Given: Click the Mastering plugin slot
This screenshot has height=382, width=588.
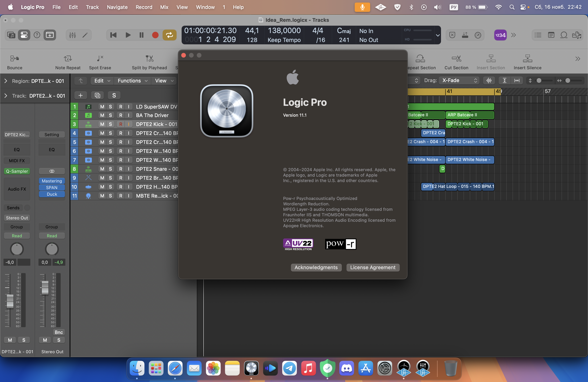Looking at the screenshot, I should point(52,181).
